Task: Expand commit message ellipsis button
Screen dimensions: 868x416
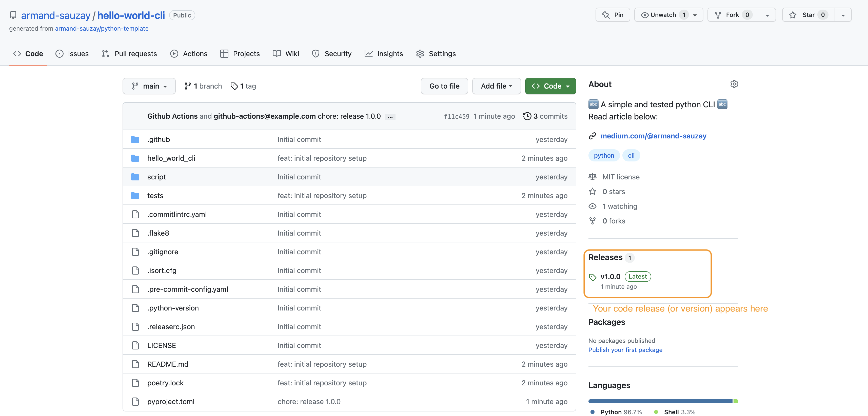Action: click(390, 117)
